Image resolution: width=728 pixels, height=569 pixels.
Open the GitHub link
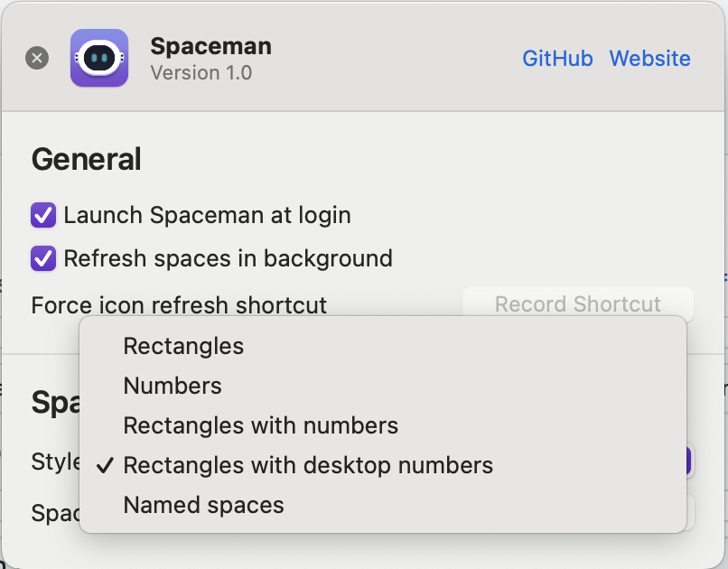(x=557, y=59)
